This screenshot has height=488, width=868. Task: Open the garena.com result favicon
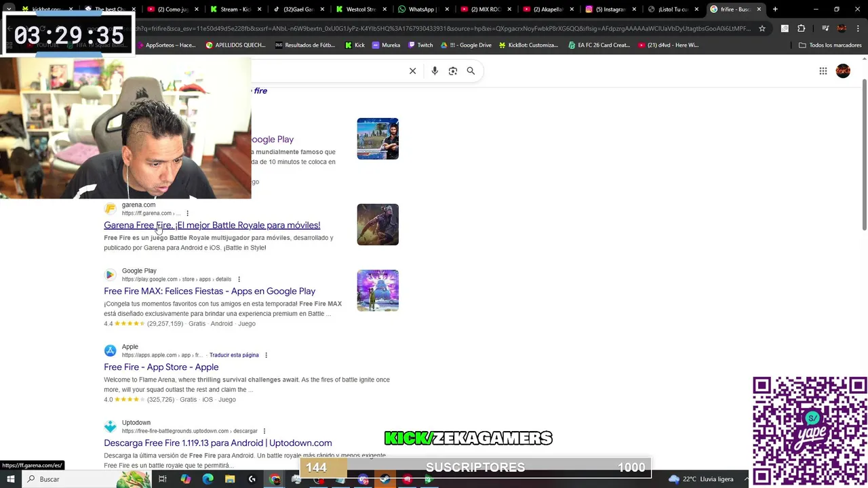pos(110,209)
